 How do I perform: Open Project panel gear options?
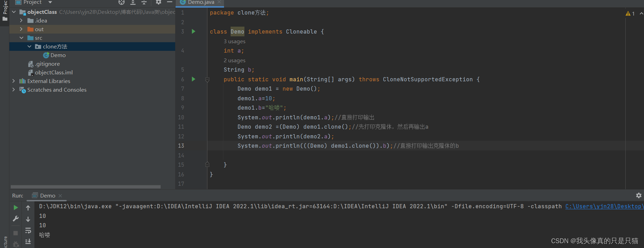pyautogui.click(x=159, y=2)
